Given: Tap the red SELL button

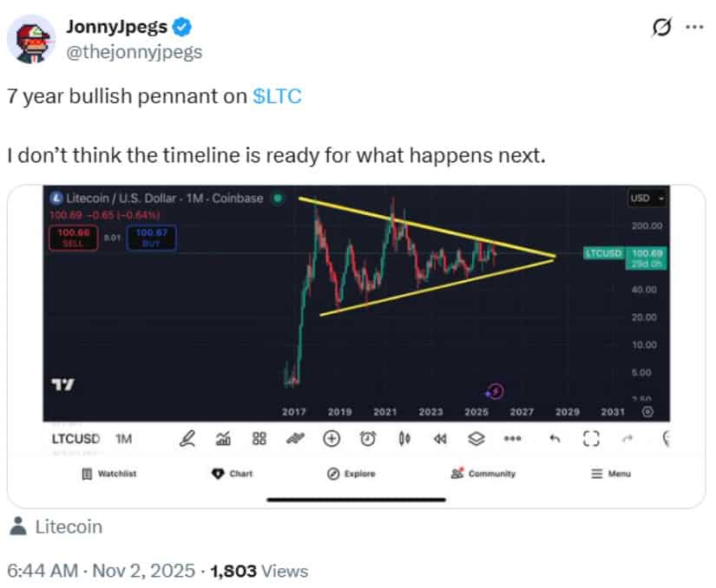Looking at the screenshot, I should pyautogui.click(x=74, y=235).
